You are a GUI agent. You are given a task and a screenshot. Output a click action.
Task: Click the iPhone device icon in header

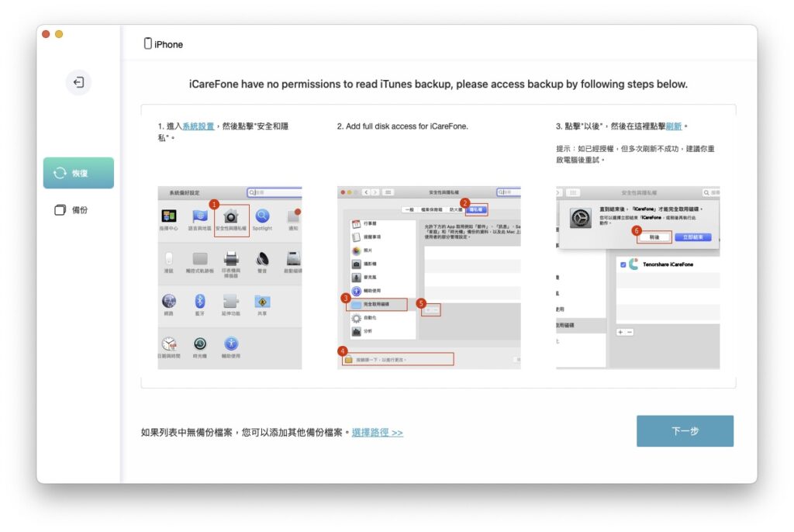(147, 43)
